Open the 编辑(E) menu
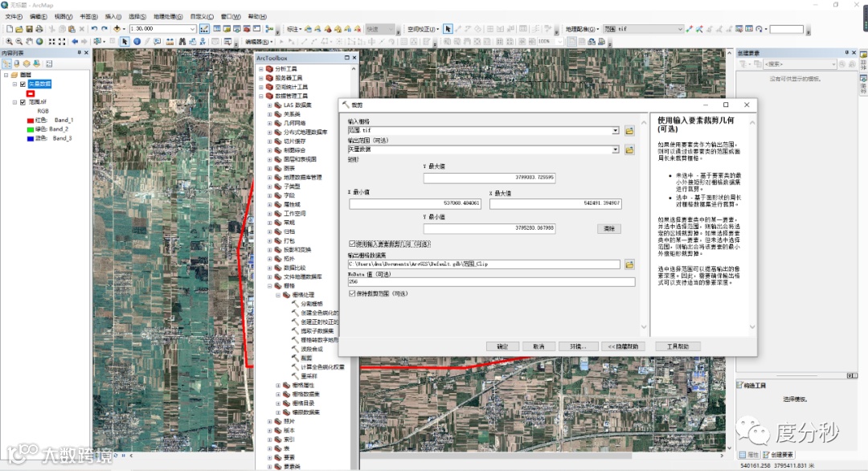The image size is (868, 471). (39, 17)
